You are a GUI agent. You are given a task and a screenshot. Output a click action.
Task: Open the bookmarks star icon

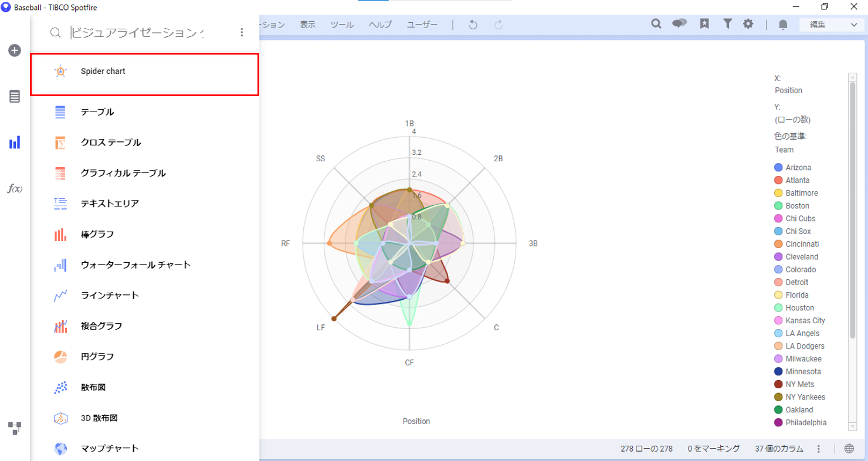[704, 24]
